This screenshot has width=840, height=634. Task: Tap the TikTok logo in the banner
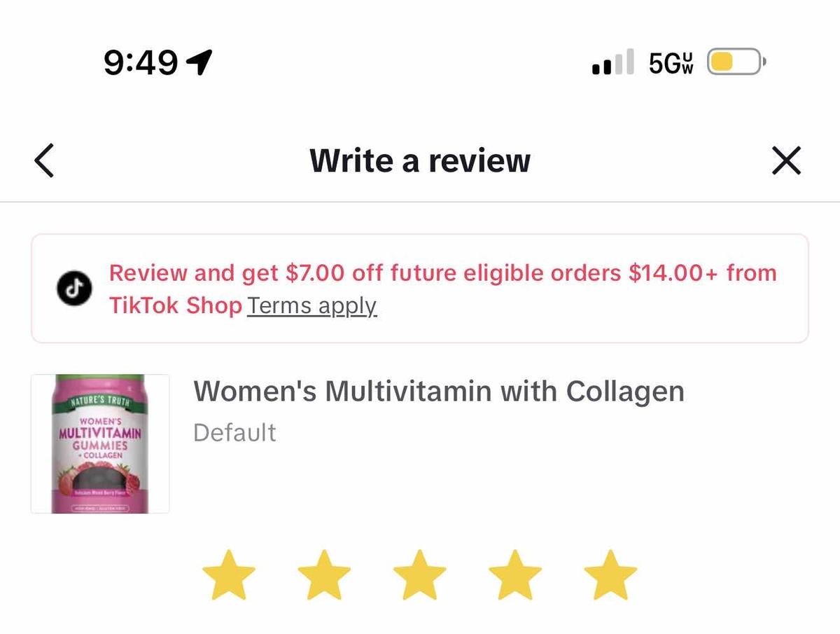74,289
